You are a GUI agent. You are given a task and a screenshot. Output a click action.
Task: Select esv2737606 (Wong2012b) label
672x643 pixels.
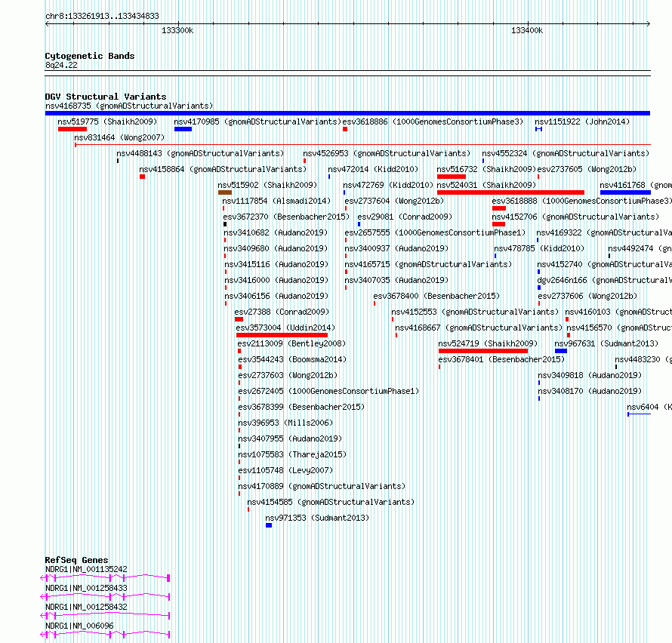[587, 296]
